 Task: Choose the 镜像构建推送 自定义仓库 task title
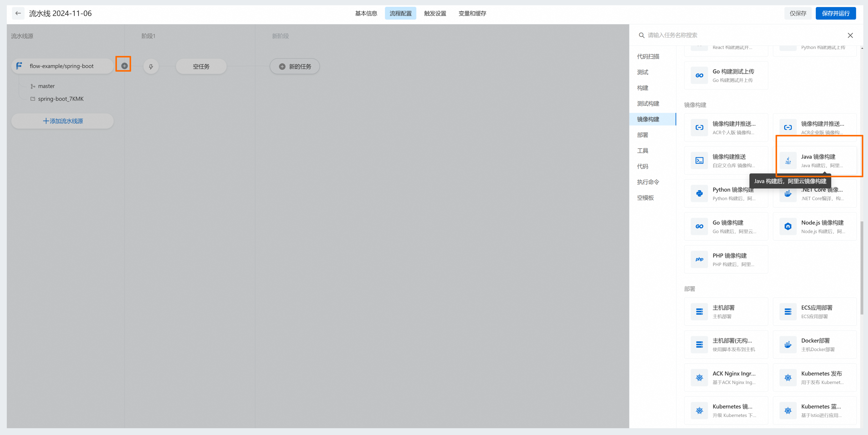pyautogui.click(x=729, y=157)
